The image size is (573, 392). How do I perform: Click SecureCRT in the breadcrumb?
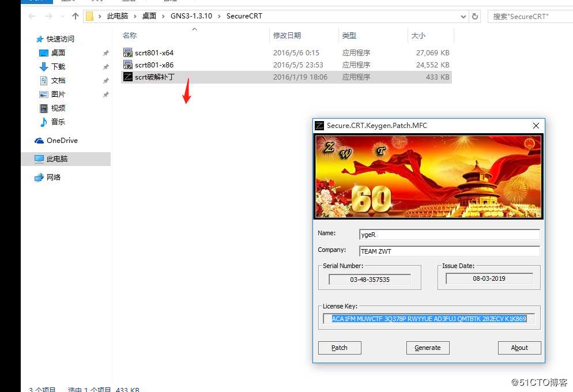pos(244,16)
